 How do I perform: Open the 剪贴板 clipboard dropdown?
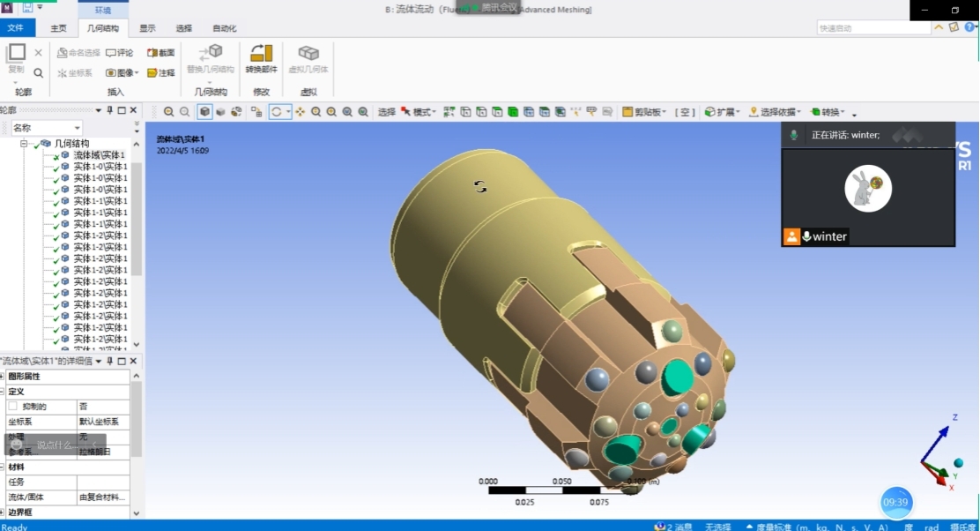[x=644, y=112]
